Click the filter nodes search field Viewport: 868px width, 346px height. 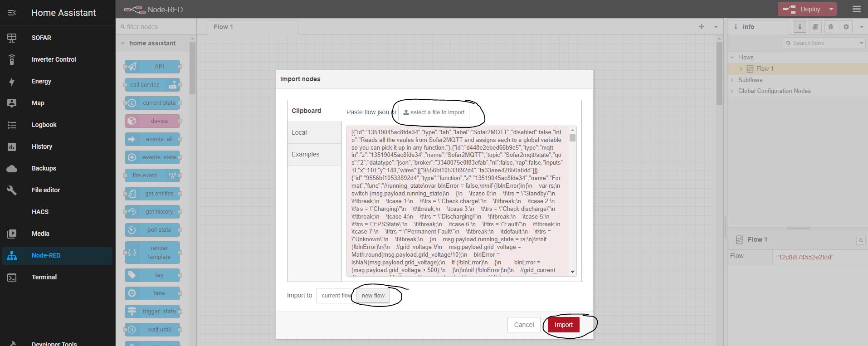pos(156,27)
